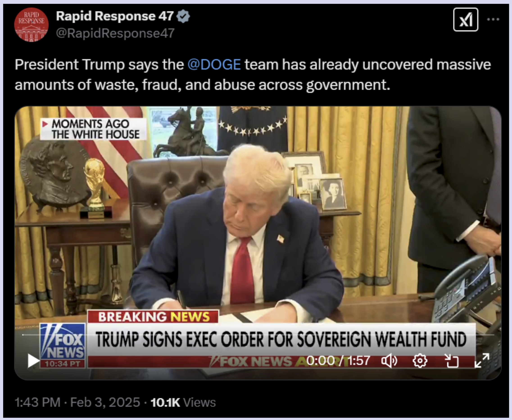
Task: Expand video to fullscreen
Action: coord(482,361)
